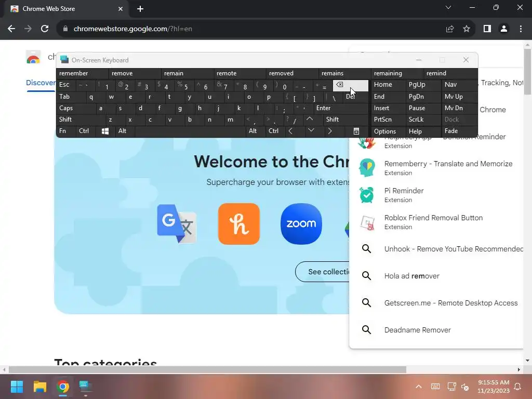Tap the Windows logo key on keyboard
532x399 pixels.
click(x=105, y=131)
